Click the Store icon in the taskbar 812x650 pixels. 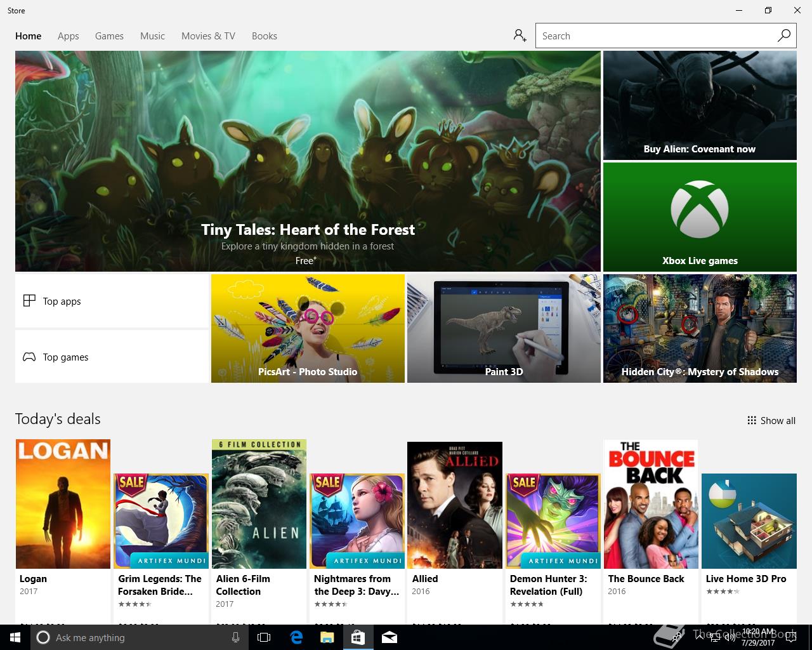pyautogui.click(x=358, y=637)
